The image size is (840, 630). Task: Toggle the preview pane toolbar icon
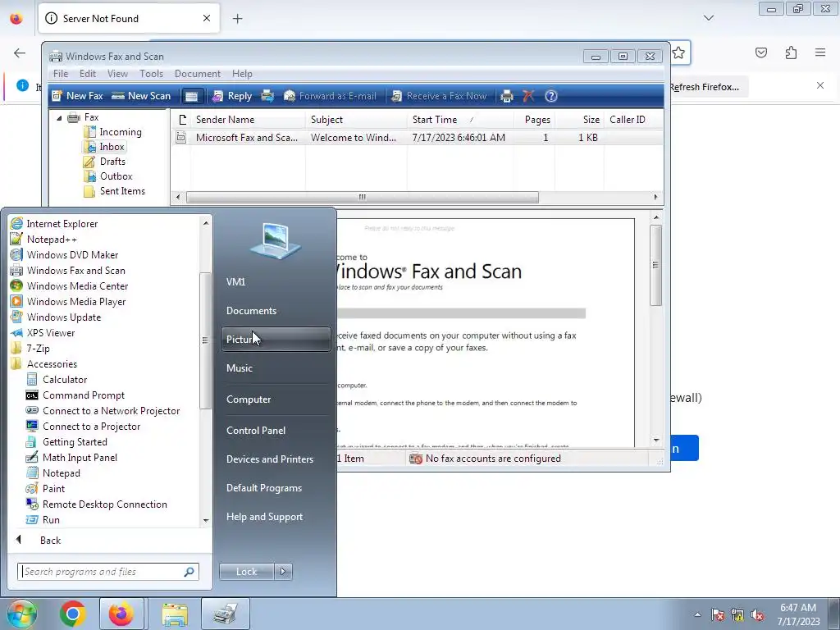pyautogui.click(x=192, y=96)
